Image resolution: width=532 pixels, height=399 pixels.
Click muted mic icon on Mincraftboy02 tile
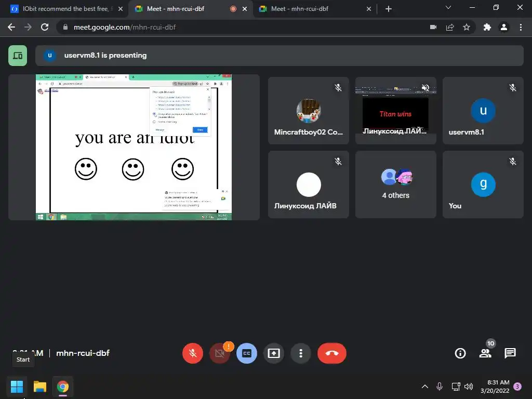(x=338, y=88)
